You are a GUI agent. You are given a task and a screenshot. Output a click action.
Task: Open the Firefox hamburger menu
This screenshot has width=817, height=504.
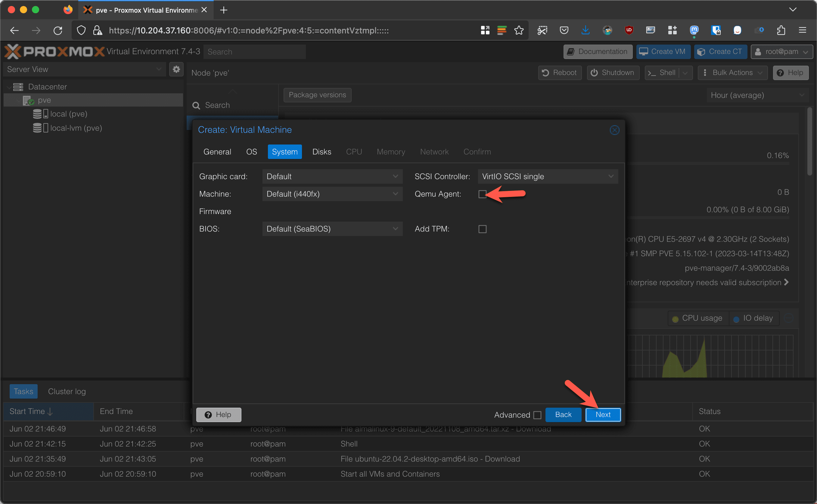tap(802, 30)
